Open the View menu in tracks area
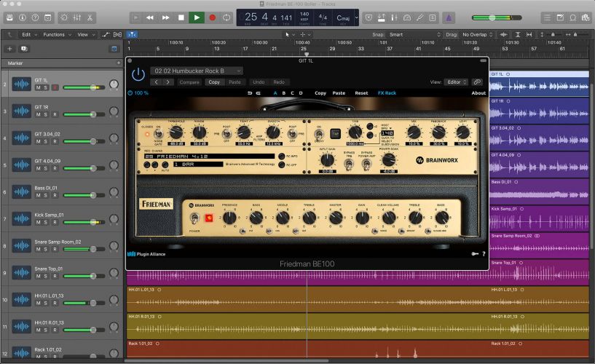The height and width of the screenshot is (364, 595). point(86,34)
